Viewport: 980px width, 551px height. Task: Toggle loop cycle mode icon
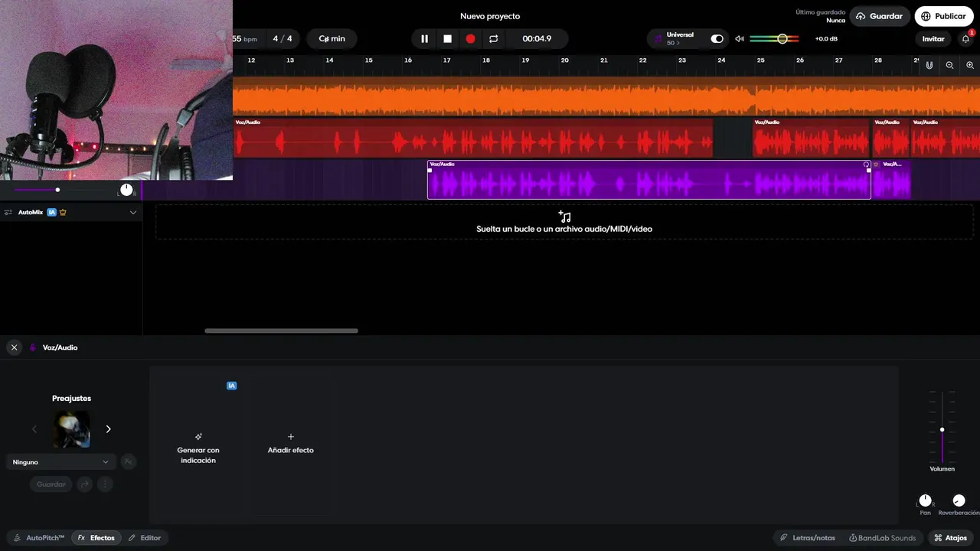[493, 39]
